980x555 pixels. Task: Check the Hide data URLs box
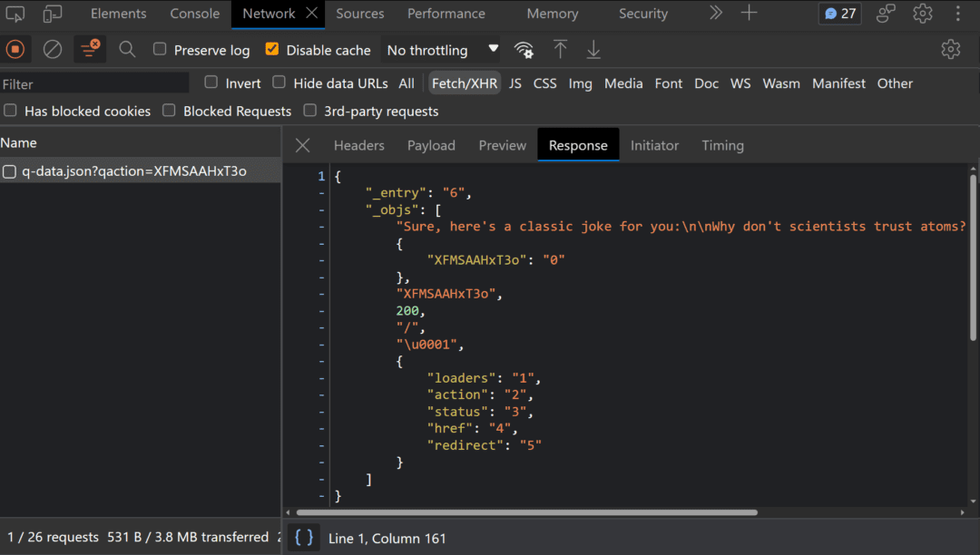pos(279,82)
